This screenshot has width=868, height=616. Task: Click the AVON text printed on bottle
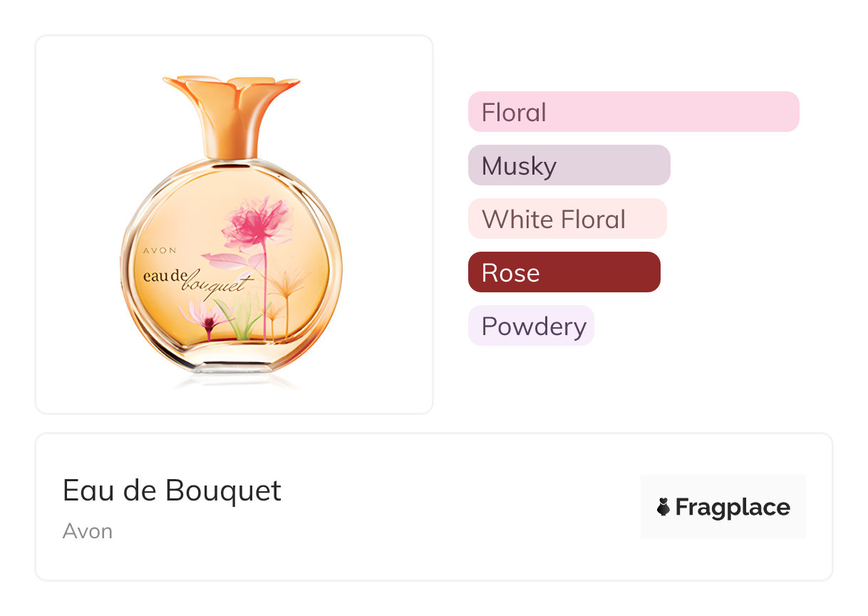pos(160,250)
